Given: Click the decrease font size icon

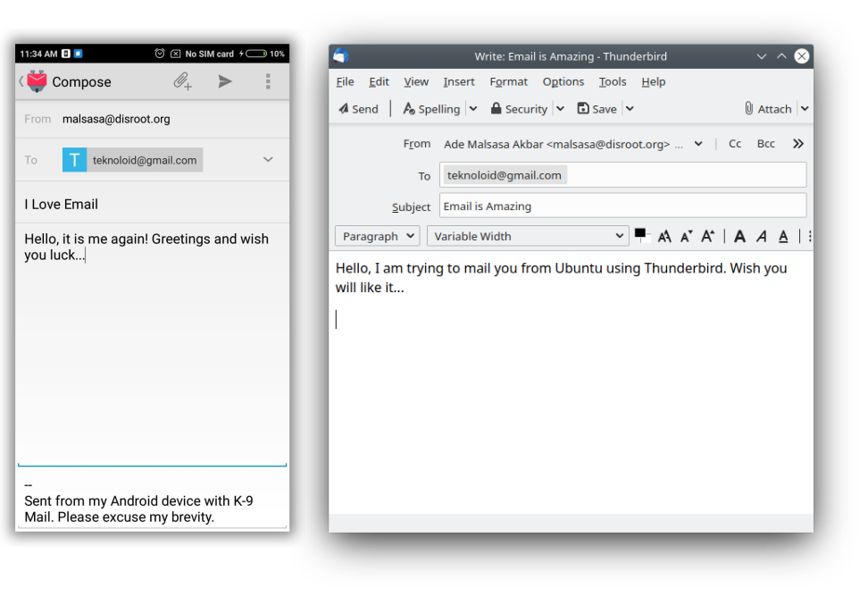Looking at the screenshot, I should (687, 237).
